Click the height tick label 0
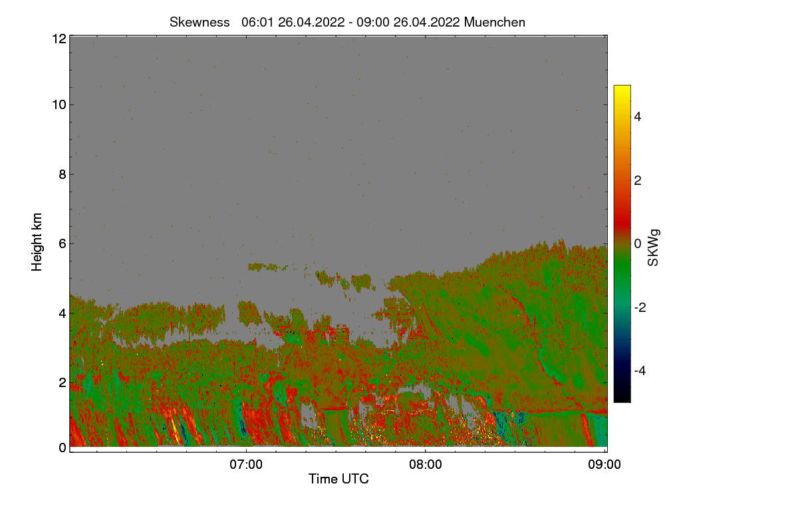Viewport: 798px width, 532px height. coord(63,448)
